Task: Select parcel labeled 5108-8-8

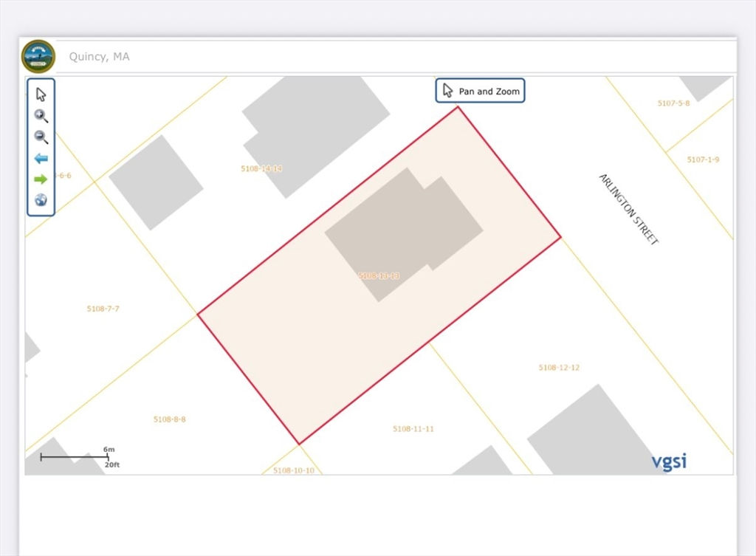Action: tap(170, 419)
